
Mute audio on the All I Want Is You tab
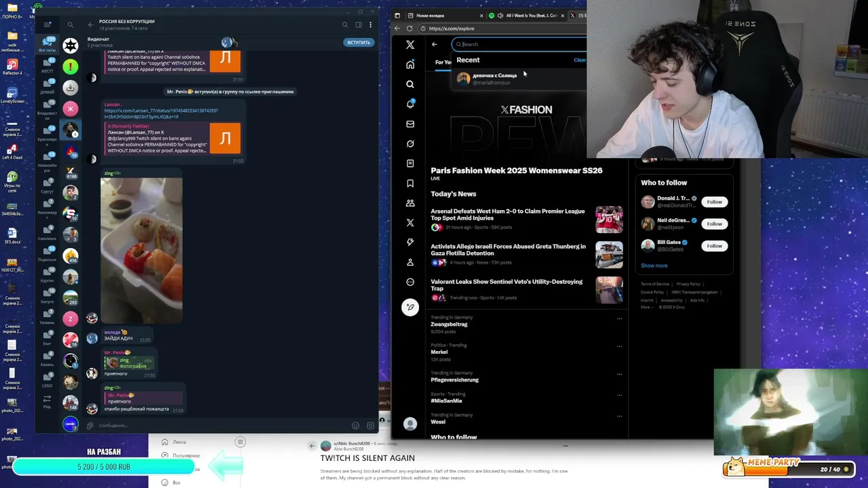point(500,15)
